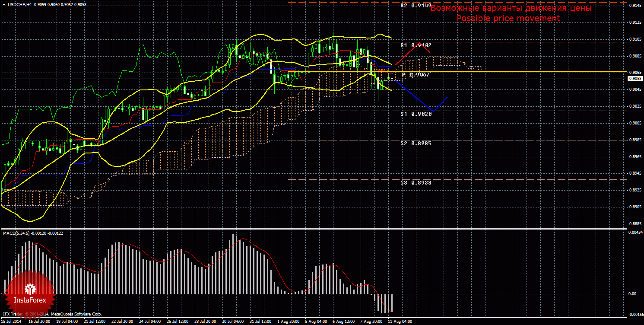
Task: Click the S2 0.8985 support label
Action: point(416,143)
